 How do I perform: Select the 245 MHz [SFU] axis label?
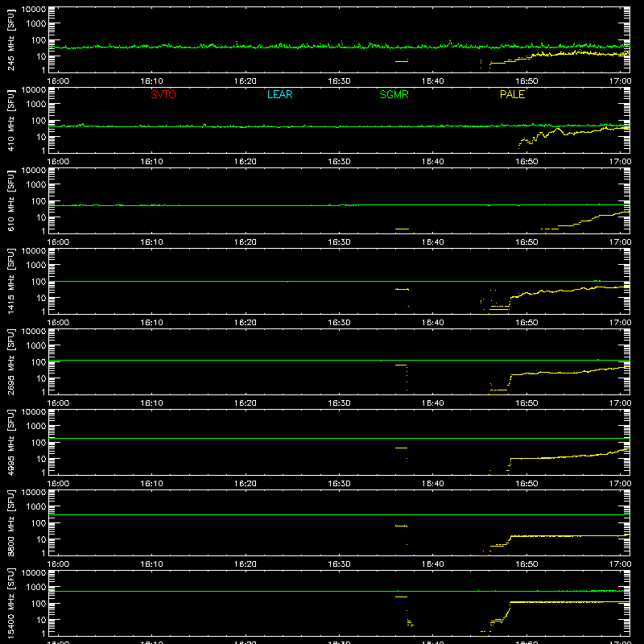pos(11,40)
